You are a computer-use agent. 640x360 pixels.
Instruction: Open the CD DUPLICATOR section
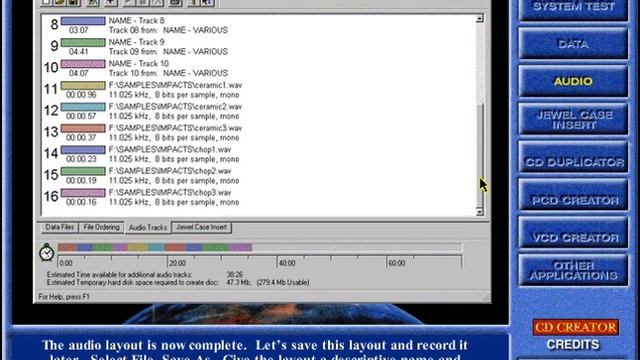(x=573, y=157)
